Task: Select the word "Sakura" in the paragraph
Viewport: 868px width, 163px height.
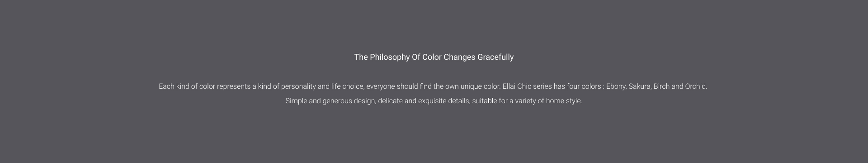Action: pyautogui.click(x=639, y=86)
